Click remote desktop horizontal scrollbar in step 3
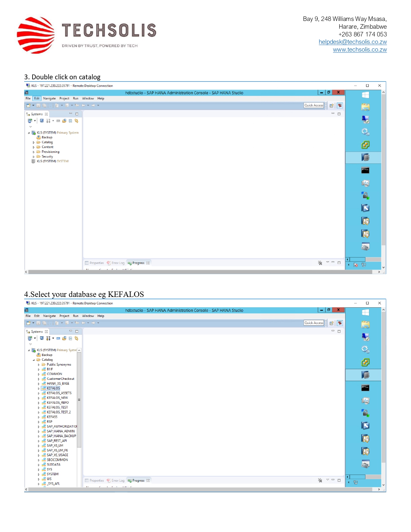The image size is (411, 532). click(x=200, y=272)
